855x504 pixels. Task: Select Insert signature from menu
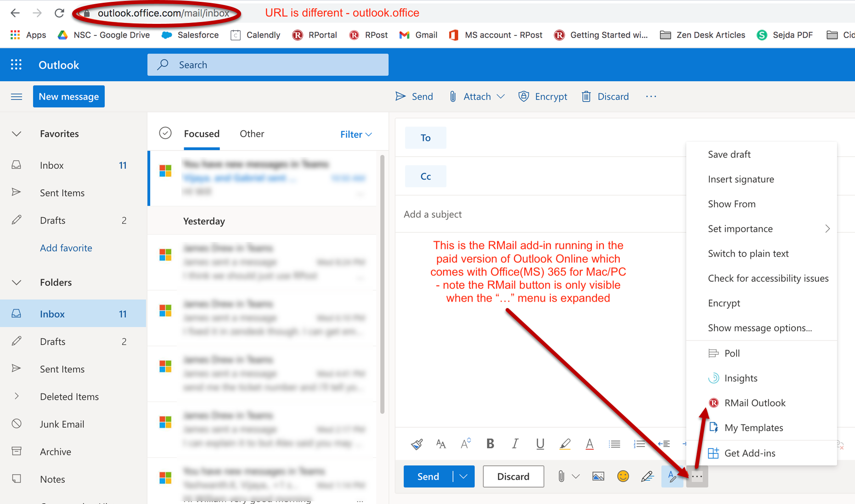(761, 179)
